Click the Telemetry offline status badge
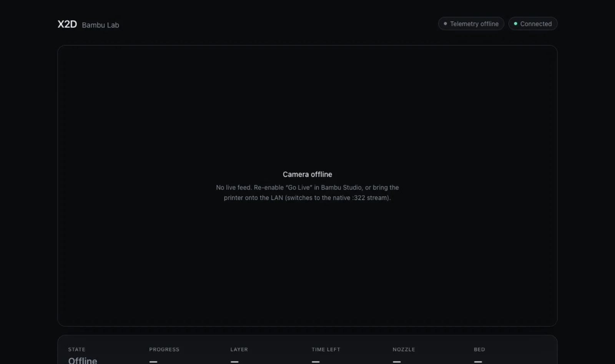The width and height of the screenshot is (615, 364). 471,23
